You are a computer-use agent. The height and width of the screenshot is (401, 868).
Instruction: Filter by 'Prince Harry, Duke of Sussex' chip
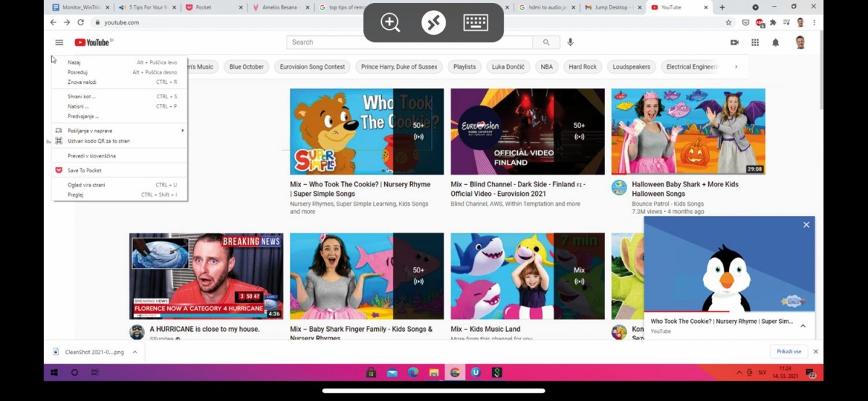399,66
